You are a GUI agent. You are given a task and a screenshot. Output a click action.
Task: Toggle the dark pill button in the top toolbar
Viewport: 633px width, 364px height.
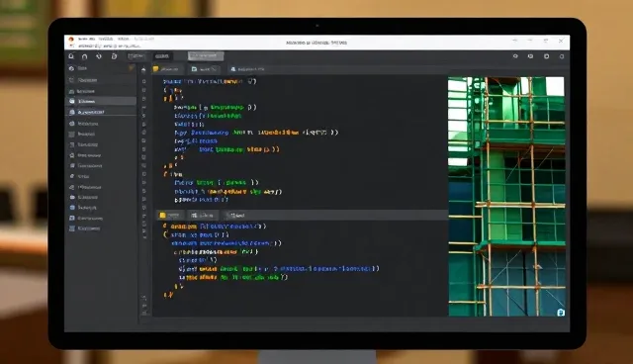[x=162, y=56]
